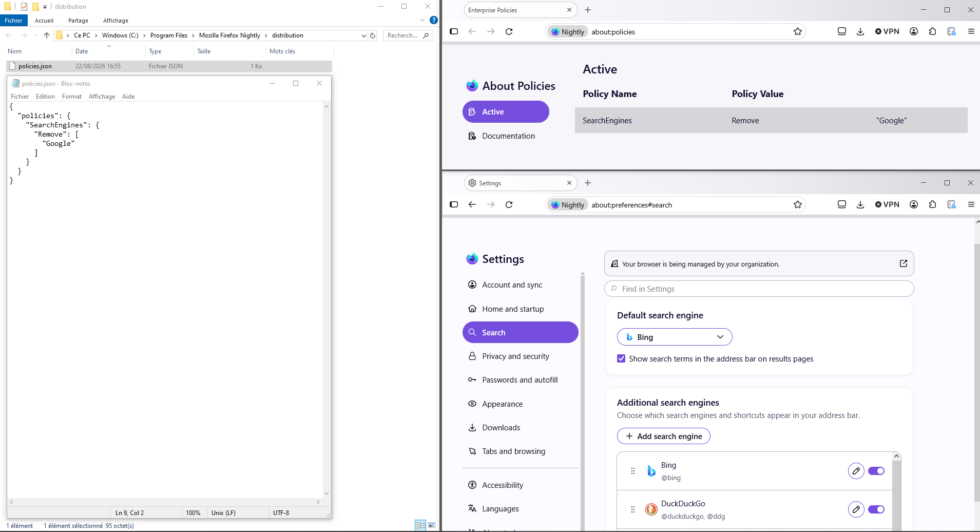Select the policies.json file in Explorer
Image resolution: width=980 pixels, height=532 pixels.
[x=169, y=66]
